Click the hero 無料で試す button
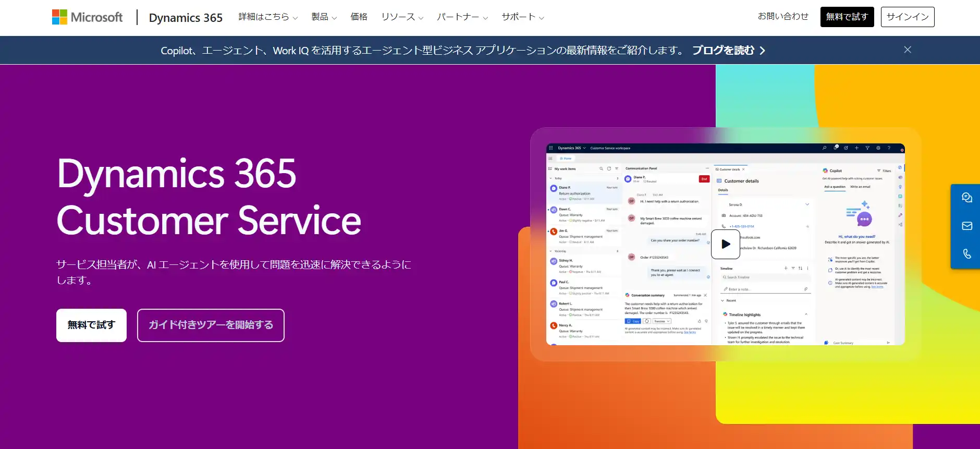 point(91,325)
